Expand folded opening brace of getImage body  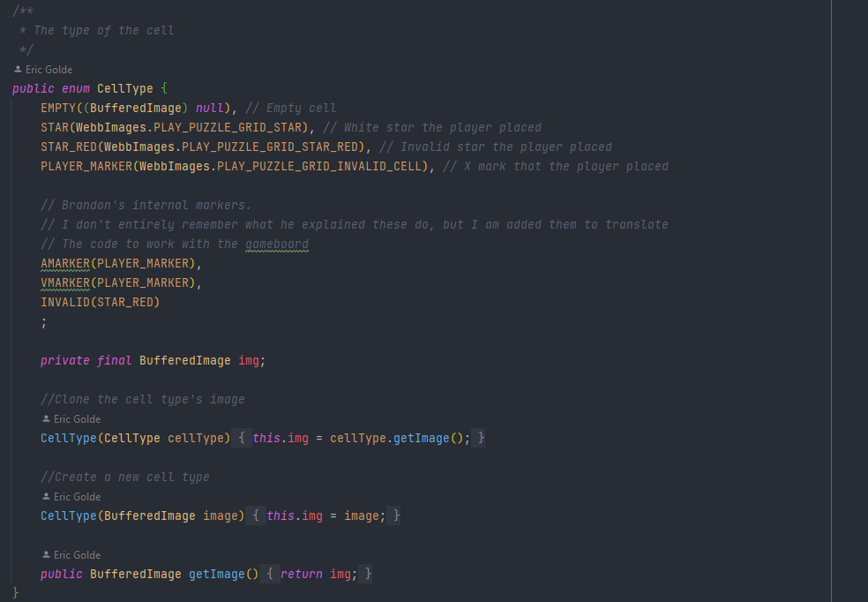(270, 574)
